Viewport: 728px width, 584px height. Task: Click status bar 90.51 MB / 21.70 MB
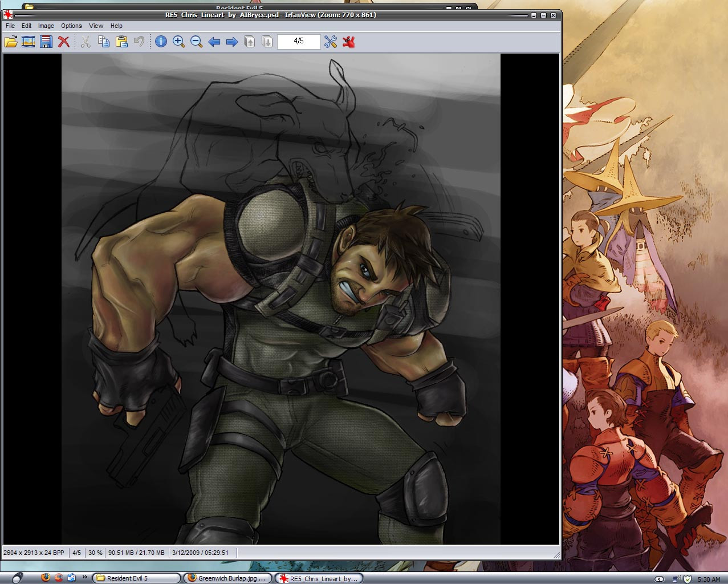(136, 553)
